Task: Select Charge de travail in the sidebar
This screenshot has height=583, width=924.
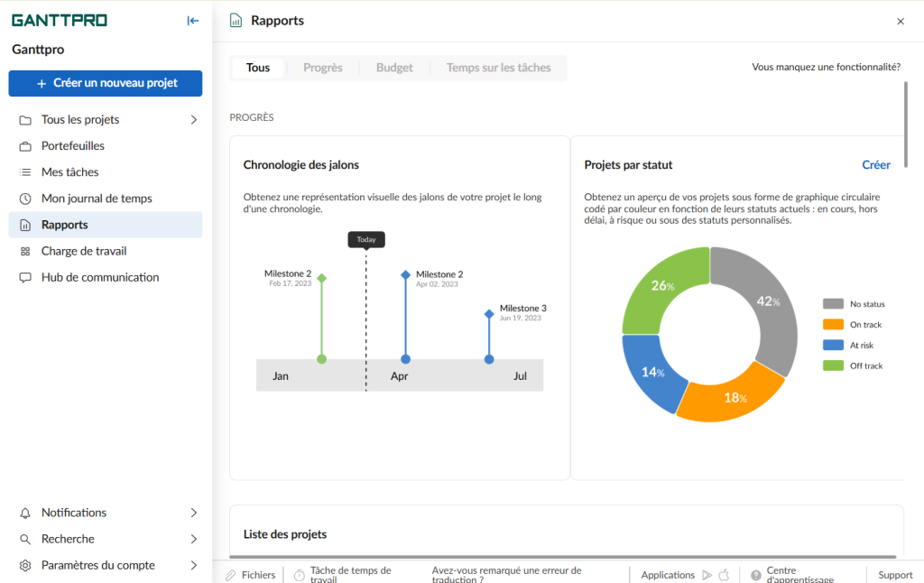Action: (x=85, y=250)
